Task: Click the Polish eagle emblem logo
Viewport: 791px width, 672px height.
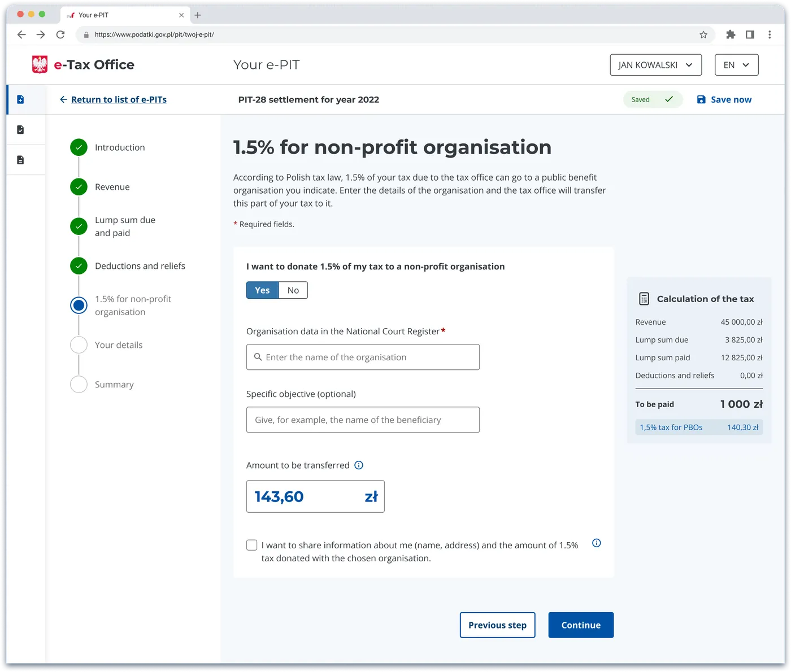Action: (40, 64)
